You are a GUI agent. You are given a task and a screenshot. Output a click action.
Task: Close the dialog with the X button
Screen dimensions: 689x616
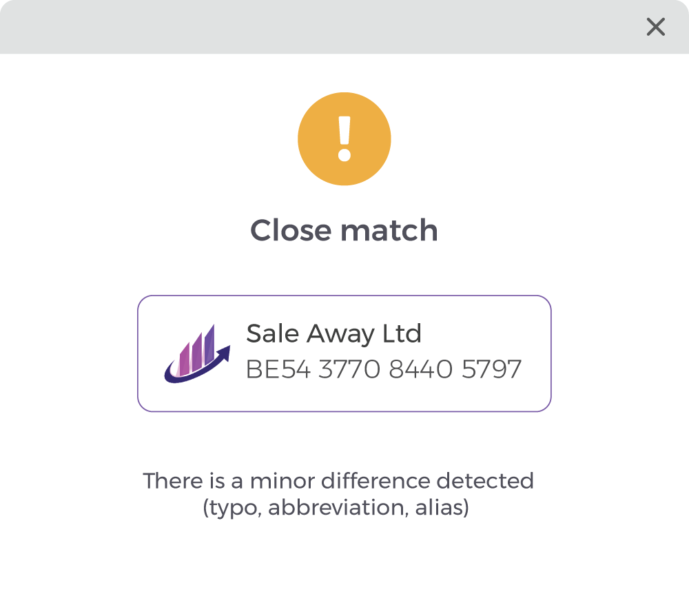(x=655, y=27)
